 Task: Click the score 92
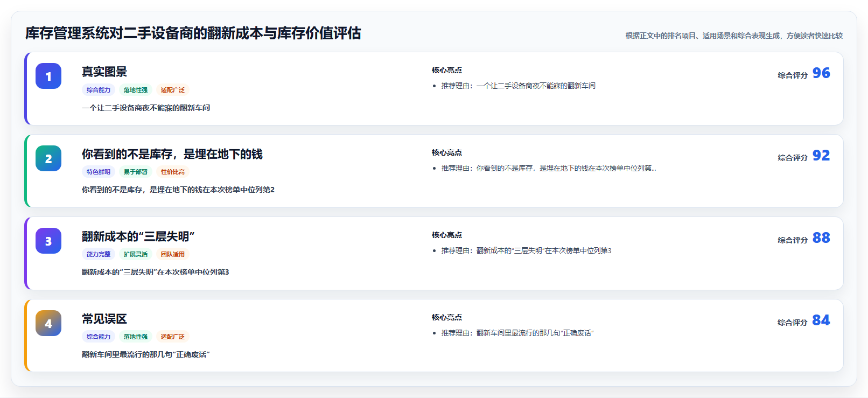pyautogui.click(x=821, y=155)
